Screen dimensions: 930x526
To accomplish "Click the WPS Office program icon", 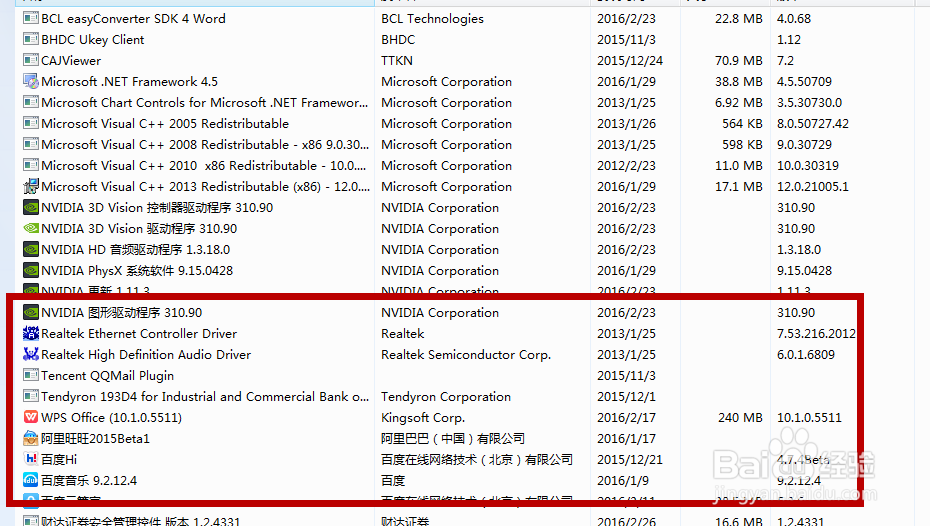I will (x=30, y=418).
